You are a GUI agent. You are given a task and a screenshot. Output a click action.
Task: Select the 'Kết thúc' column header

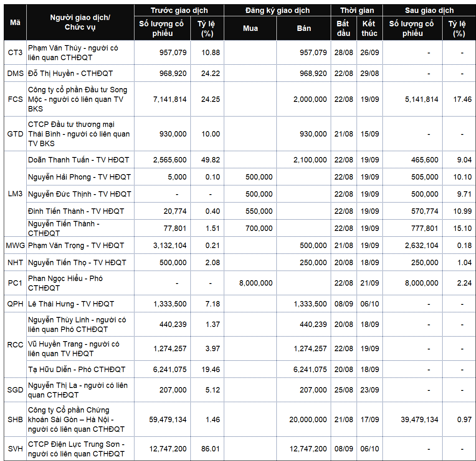coord(370,28)
